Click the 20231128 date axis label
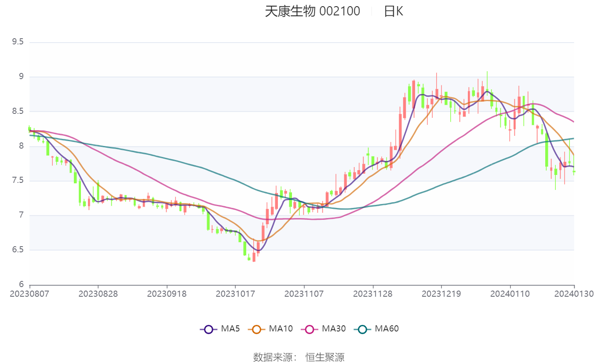The height and width of the screenshot is (364, 598). coord(373,293)
